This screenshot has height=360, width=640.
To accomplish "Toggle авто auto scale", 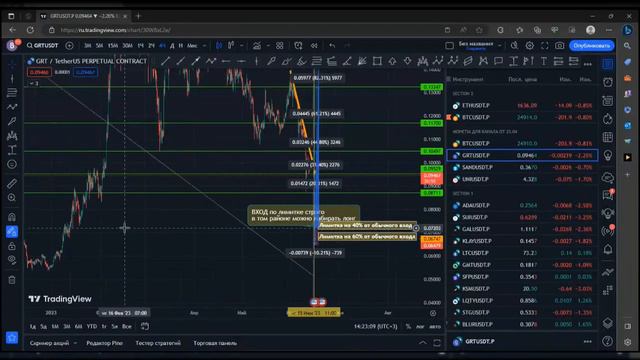I will [x=435, y=327].
